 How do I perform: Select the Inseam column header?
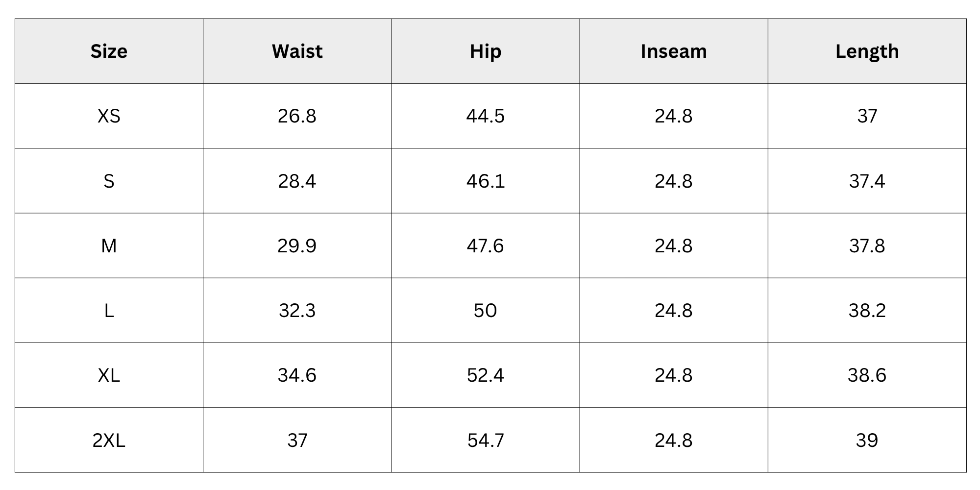tap(673, 51)
